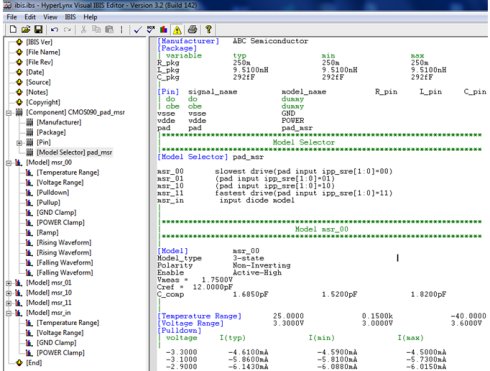Click the grid icon beside [Package] tree node
The image size is (490, 371).
click(30, 132)
